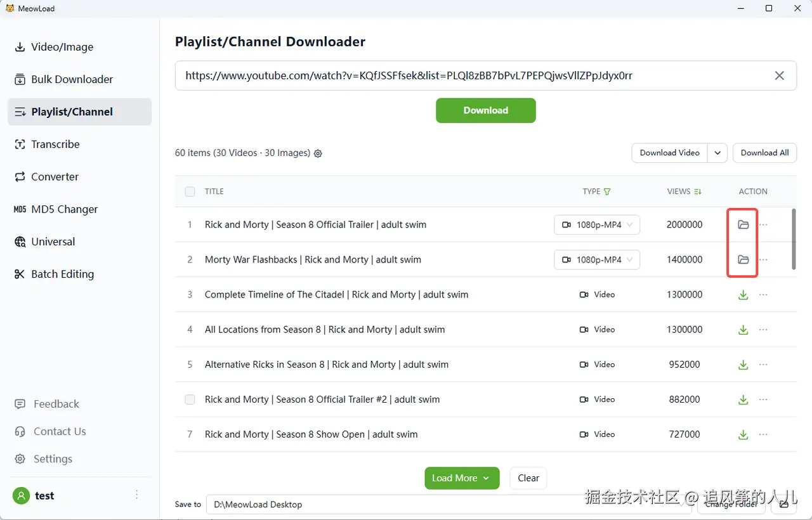
Task: Open the Bulk Downloader section
Action: (x=79, y=79)
